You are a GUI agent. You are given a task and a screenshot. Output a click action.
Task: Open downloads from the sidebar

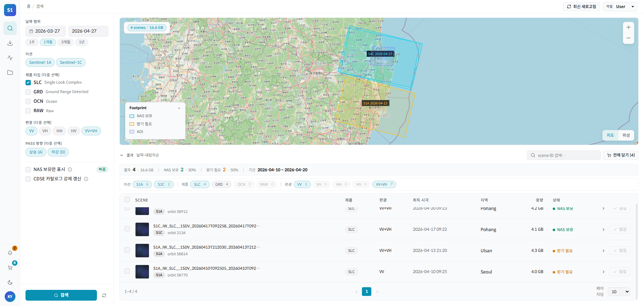point(10,43)
